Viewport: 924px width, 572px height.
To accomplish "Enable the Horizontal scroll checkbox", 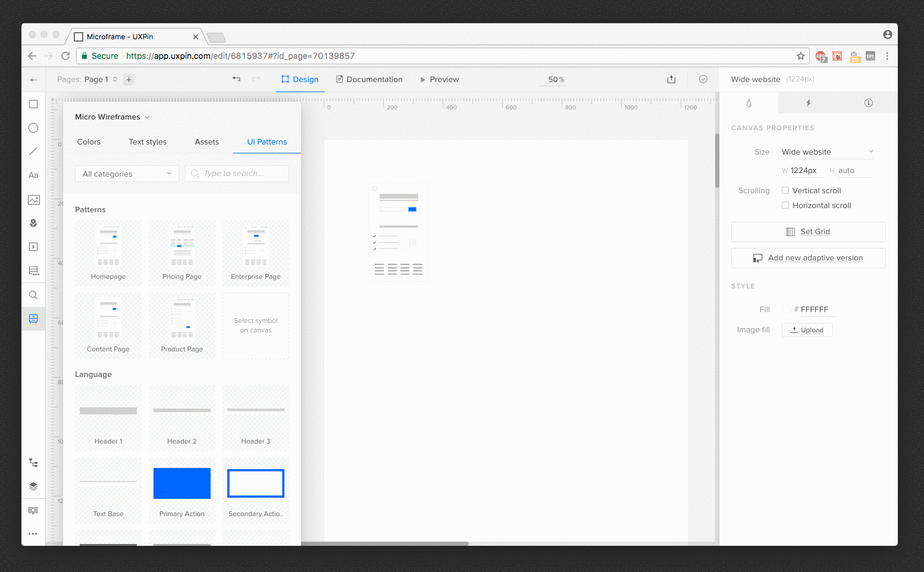I will tap(785, 206).
